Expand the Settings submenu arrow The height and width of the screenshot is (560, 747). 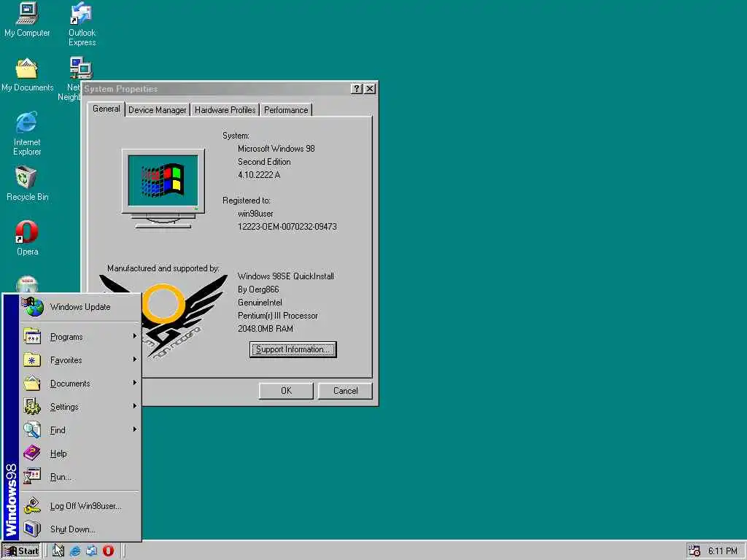135,406
